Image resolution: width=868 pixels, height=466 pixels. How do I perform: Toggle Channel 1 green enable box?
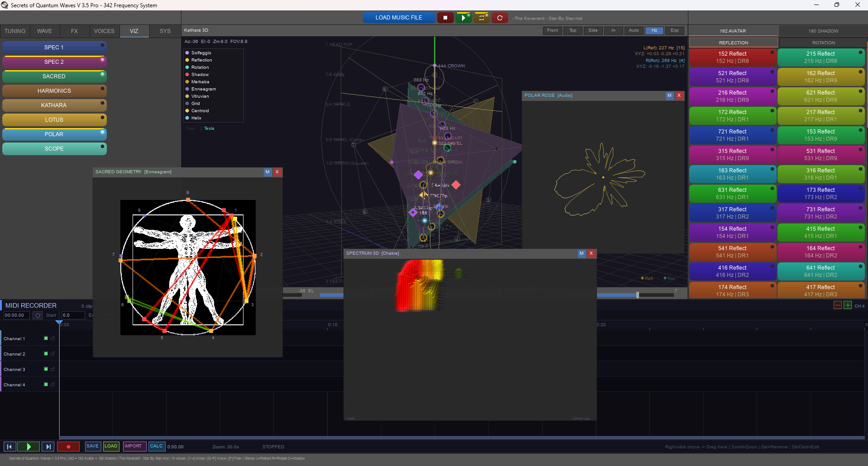46,338
